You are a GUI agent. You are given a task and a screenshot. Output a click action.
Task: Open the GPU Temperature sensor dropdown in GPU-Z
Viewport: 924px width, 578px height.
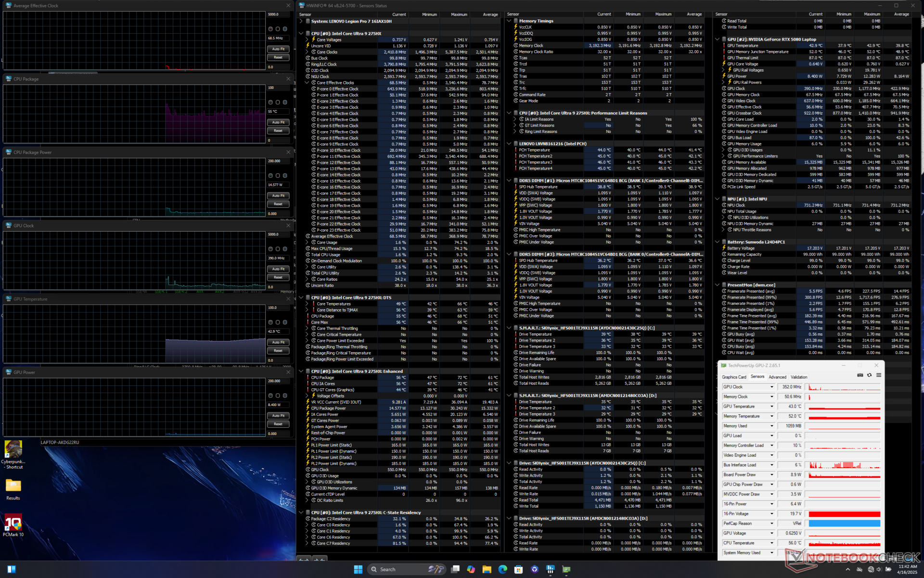tap(771, 407)
